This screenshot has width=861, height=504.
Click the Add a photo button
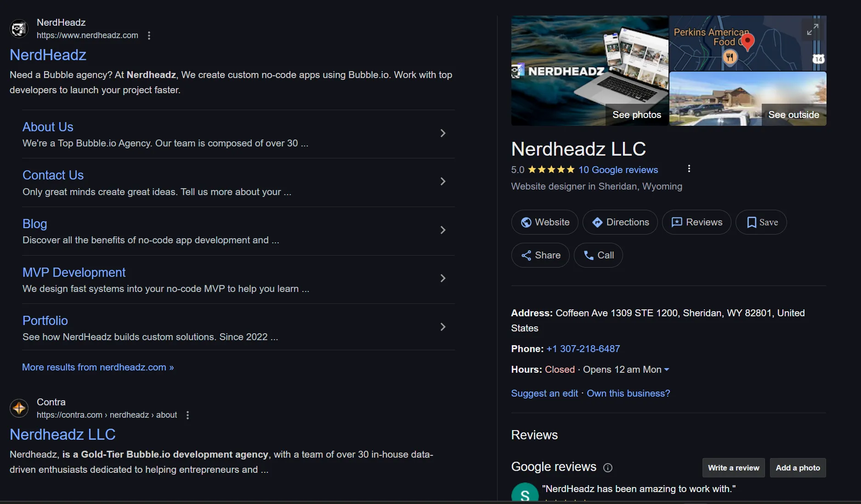798,468
